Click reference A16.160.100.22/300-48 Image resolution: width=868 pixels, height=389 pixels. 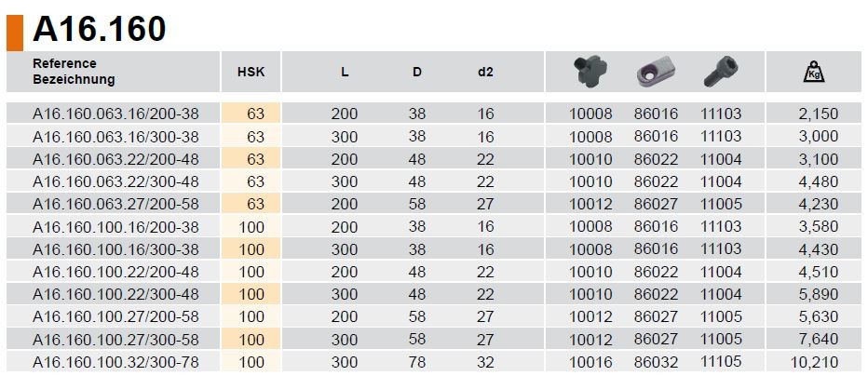pos(115,294)
